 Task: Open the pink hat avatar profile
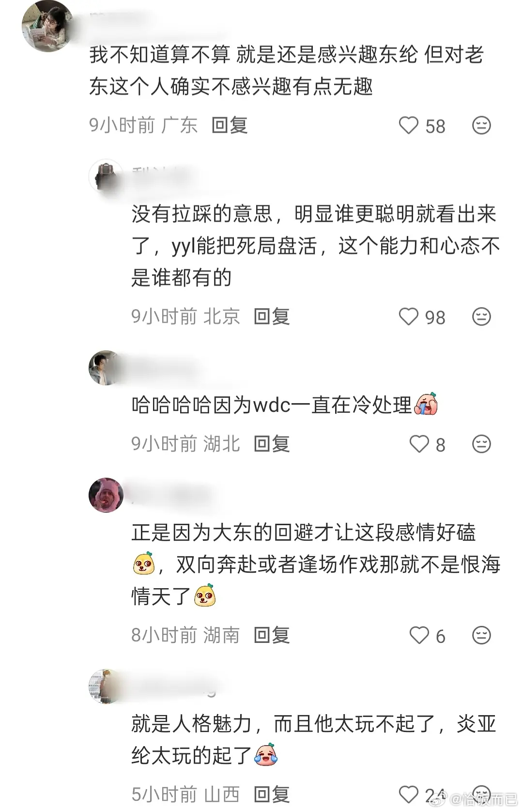pyautogui.click(x=106, y=495)
